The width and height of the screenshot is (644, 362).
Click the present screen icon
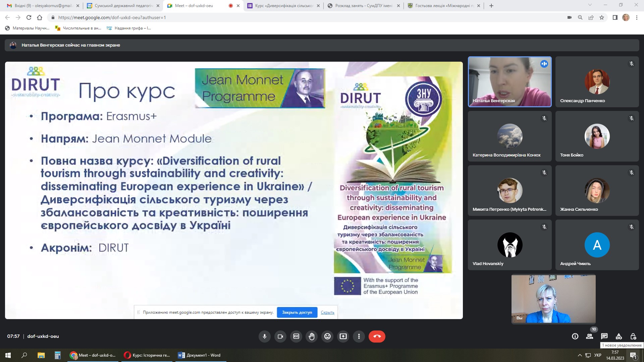tap(343, 336)
